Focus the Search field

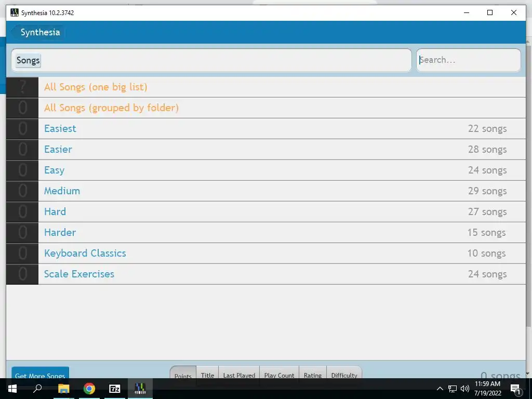[x=468, y=60]
